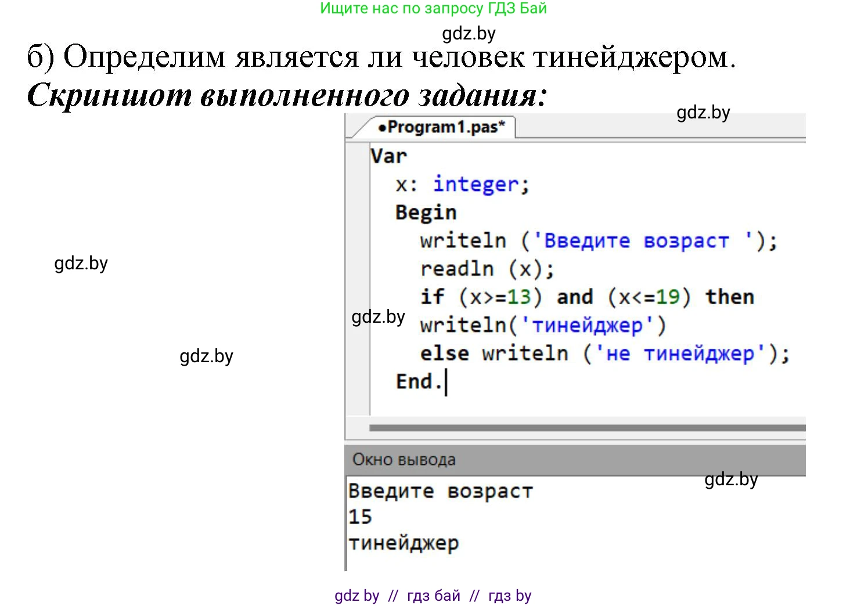Image resolution: width=868 pixels, height=606 pixels.
Task: Select the Begin keyword in code
Action: 426,212
